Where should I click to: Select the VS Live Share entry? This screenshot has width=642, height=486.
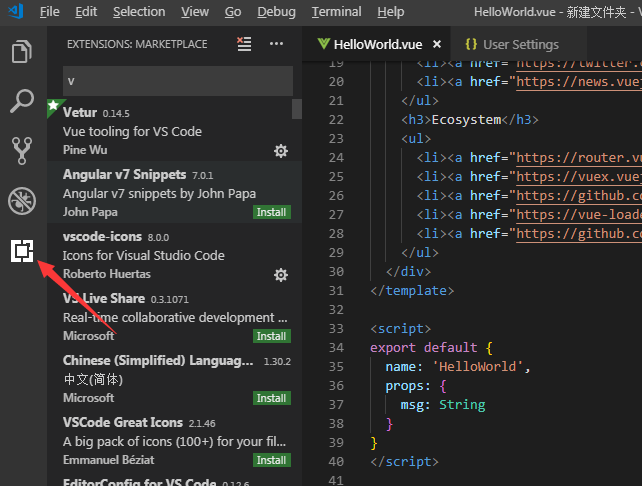coord(174,316)
